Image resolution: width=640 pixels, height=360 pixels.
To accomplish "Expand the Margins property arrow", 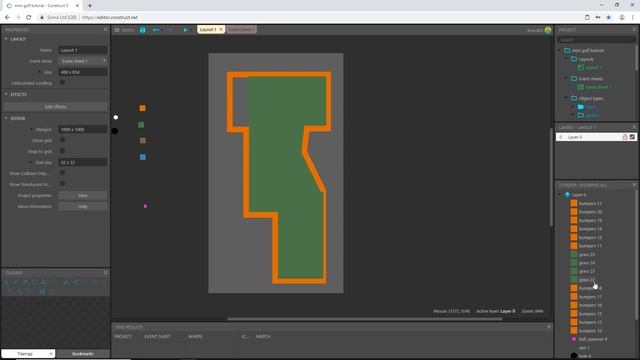I will (x=31, y=129).
